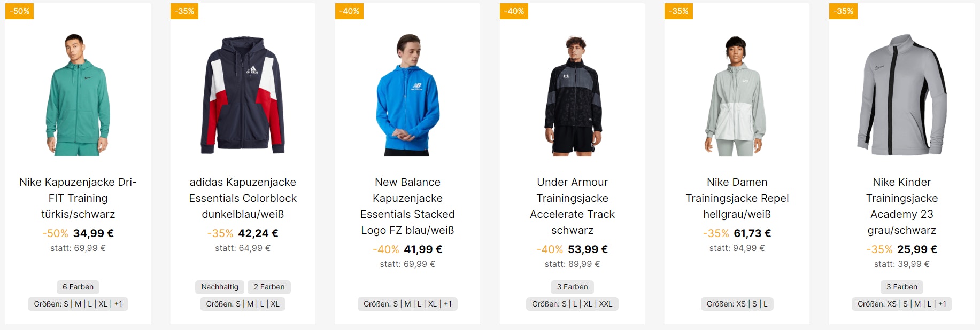Click the 2 Farben chip on adidas jacket

tap(269, 287)
